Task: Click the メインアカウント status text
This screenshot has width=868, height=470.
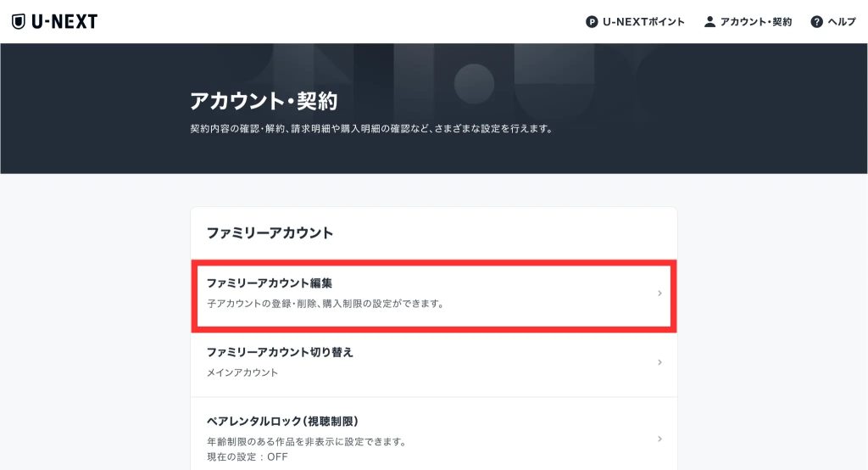Action: pos(242,372)
